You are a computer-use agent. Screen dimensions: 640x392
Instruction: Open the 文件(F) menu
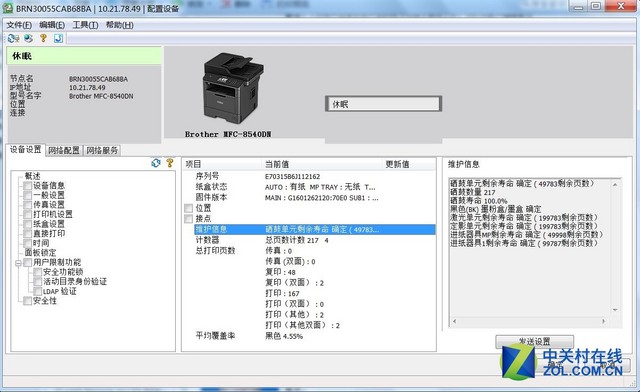coord(19,25)
